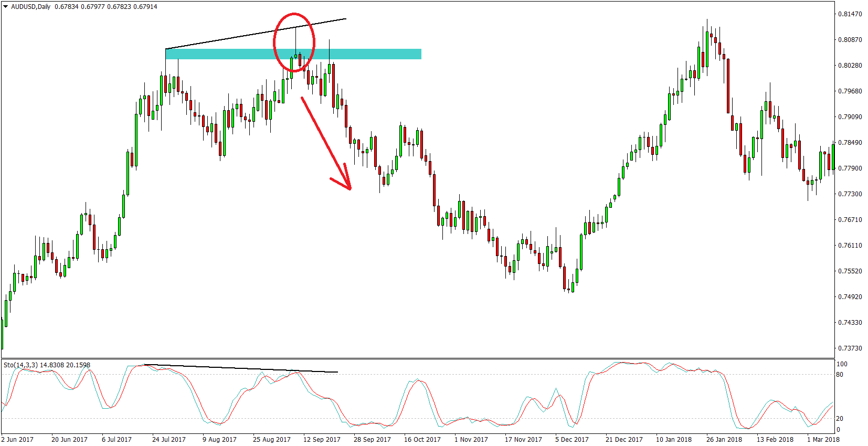Select the 25 Aug 2017 date label
Screen dimensions: 868x446
pos(272,440)
